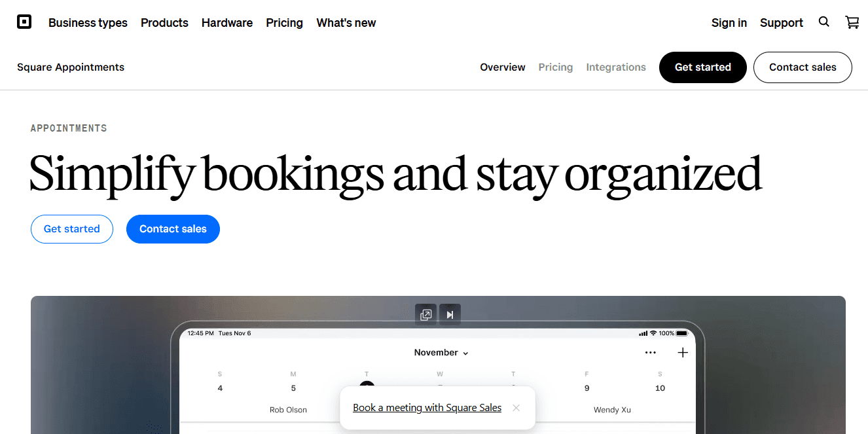The image size is (868, 434).
Task: Close the Square Sales meeting popup
Action: [516, 408]
